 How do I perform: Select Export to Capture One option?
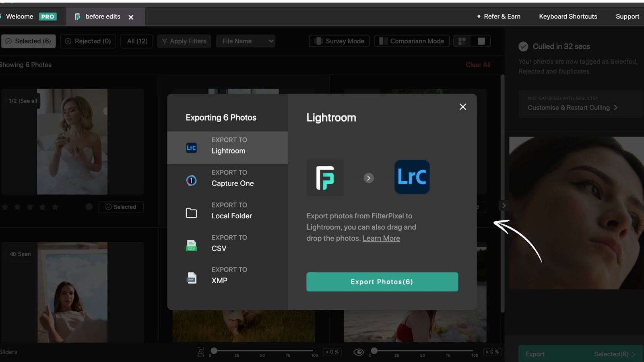click(x=227, y=180)
